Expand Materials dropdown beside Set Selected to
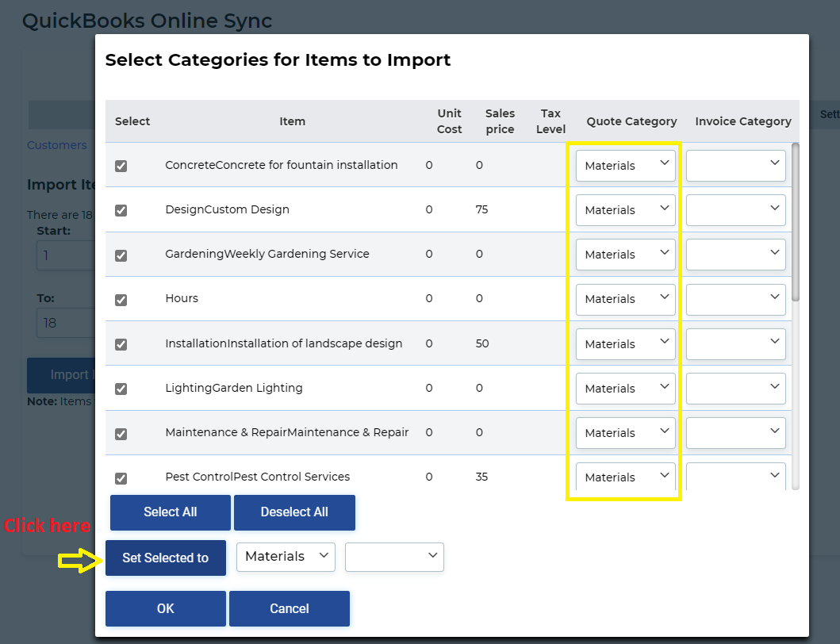This screenshot has width=840, height=644. (286, 557)
